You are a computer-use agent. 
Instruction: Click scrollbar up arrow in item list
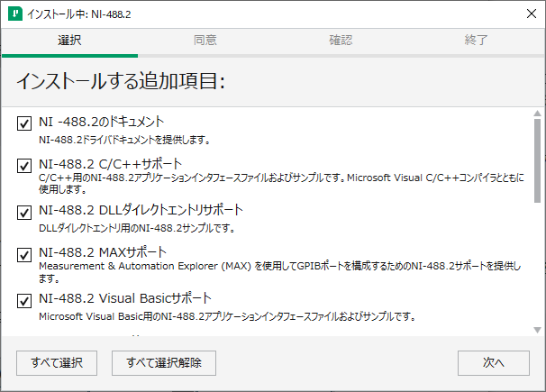coord(537,114)
